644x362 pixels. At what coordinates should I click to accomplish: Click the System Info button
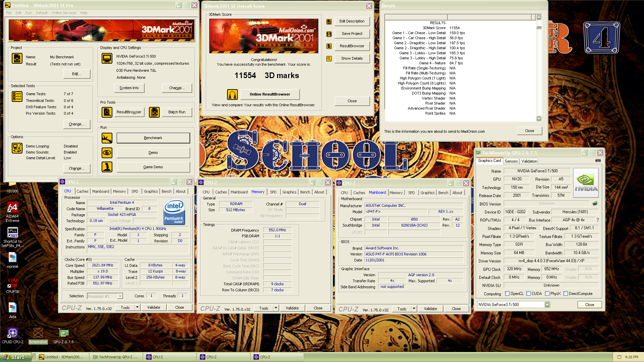(129, 88)
